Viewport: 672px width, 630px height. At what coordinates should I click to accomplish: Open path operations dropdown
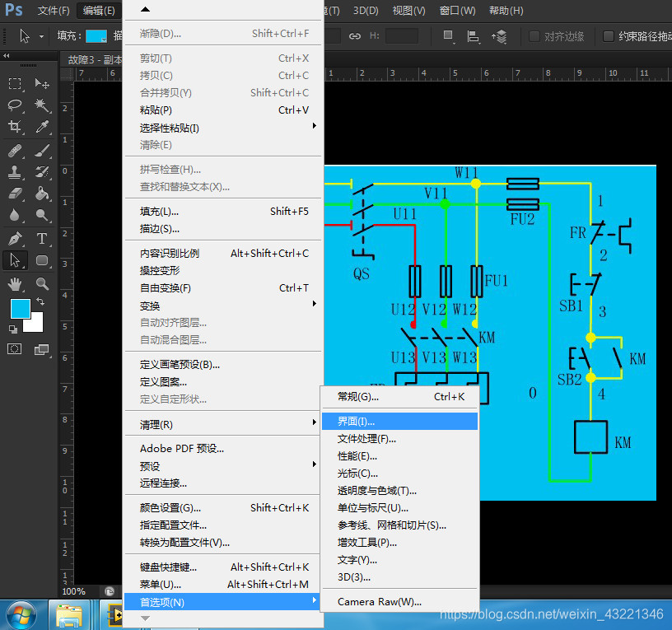click(448, 36)
